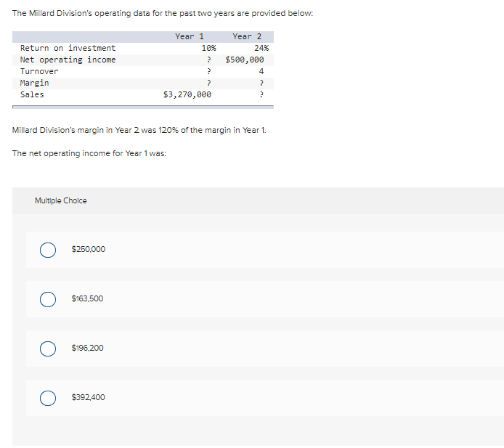The height and width of the screenshot is (448, 504).
Task: Pick the $392,400 radio button
Action: tap(48, 398)
